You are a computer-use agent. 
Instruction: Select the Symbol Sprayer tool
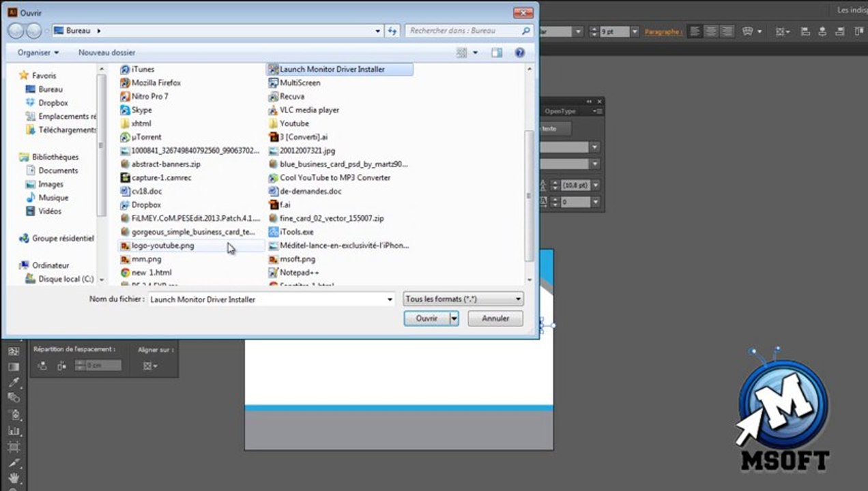tap(14, 415)
